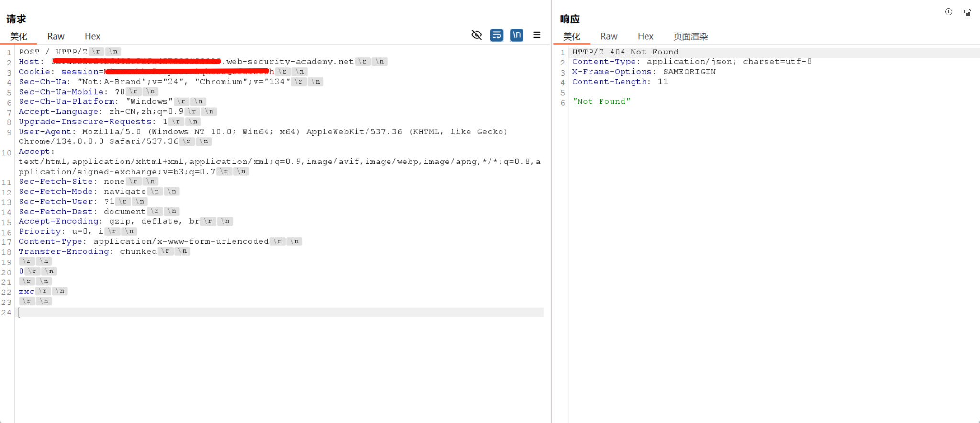The height and width of the screenshot is (423, 980).
Task: Click the 'Priority' header name
Action: (x=40, y=231)
